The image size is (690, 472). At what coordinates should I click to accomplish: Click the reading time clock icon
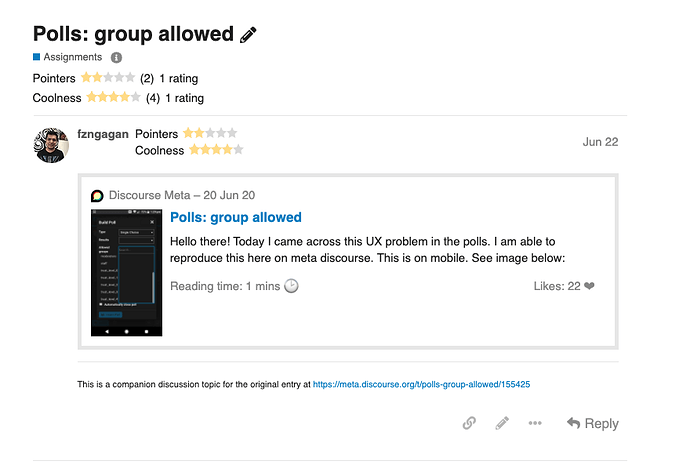point(291,286)
